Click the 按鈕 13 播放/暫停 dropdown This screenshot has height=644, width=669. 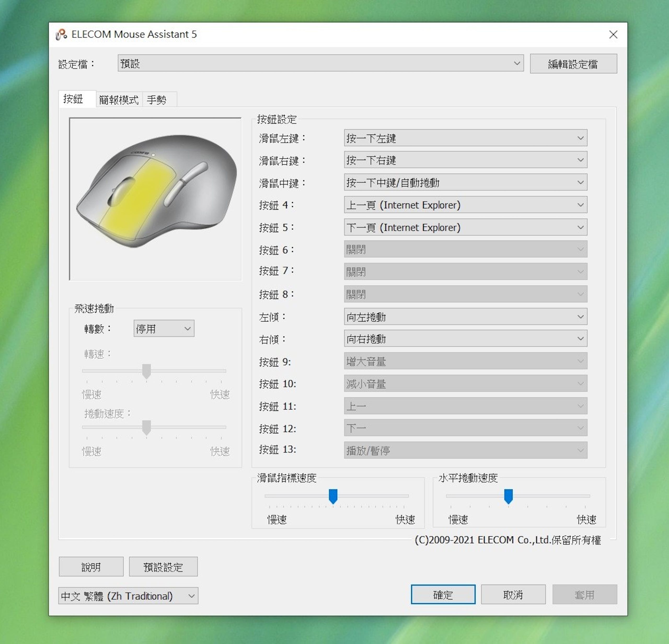465,451
